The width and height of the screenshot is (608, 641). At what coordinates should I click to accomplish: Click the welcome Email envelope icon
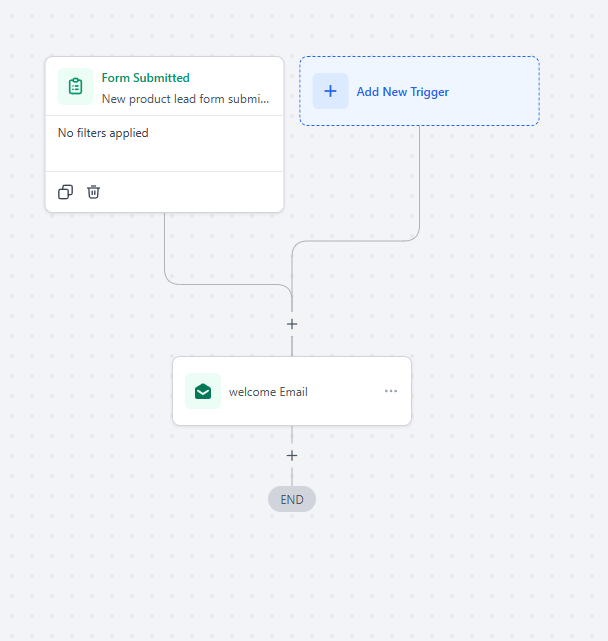click(x=203, y=391)
